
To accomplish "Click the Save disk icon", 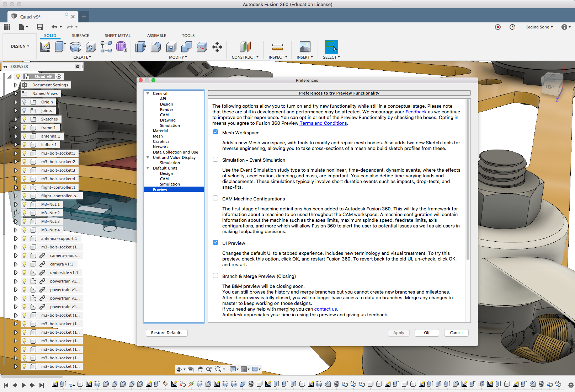I will coord(40,27).
